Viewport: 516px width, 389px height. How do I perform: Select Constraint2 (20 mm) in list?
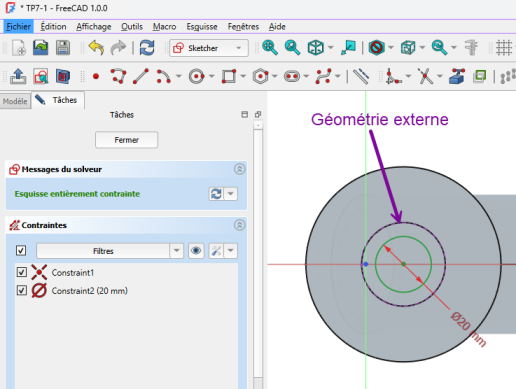click(x=89, y=291)
